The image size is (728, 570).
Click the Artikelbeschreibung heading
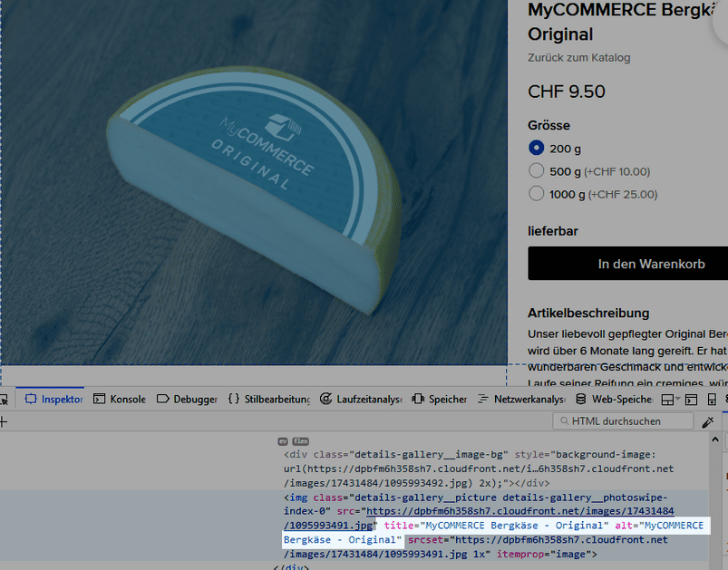[588, 313]
